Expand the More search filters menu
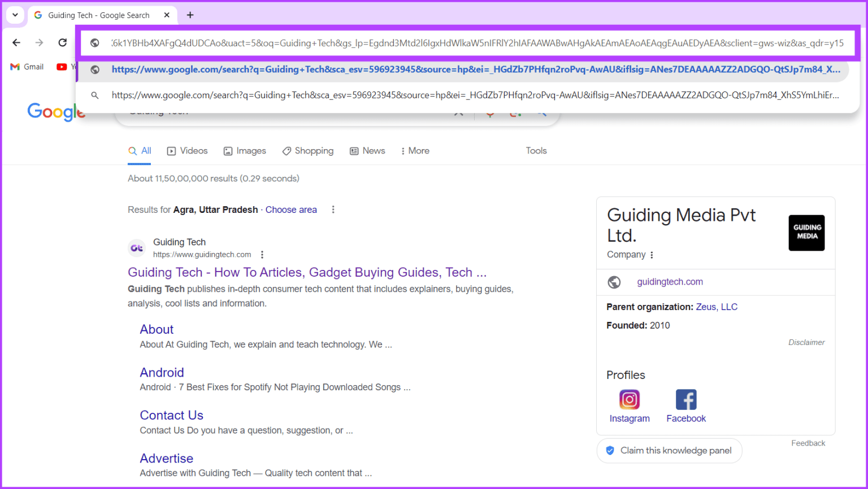 tap(415, 150)
